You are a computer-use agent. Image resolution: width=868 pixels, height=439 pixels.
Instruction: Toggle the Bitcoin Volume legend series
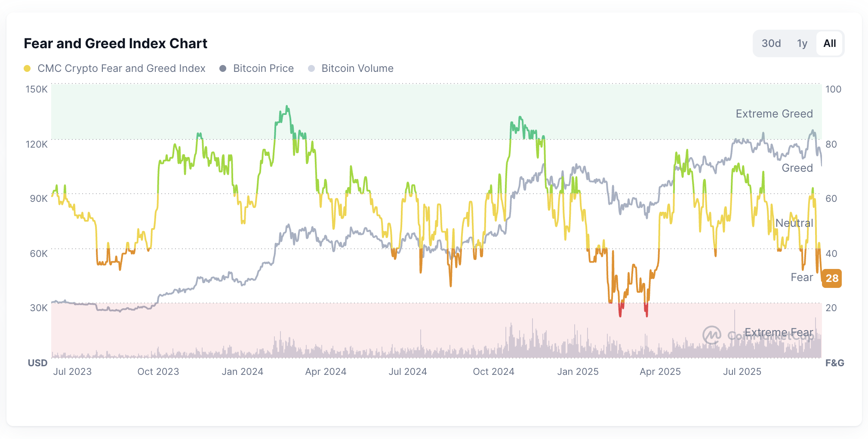pos(357,68)
